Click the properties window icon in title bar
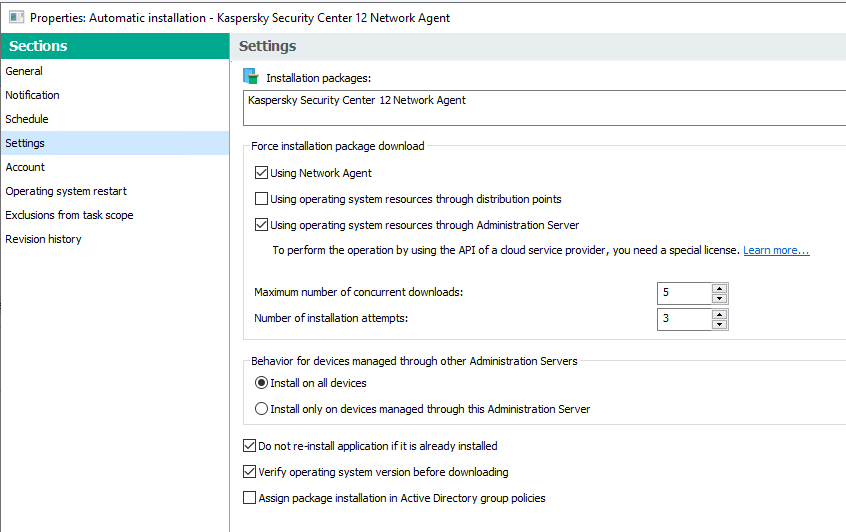This screenshot has width=846, height=532. (x=16, y=17)
